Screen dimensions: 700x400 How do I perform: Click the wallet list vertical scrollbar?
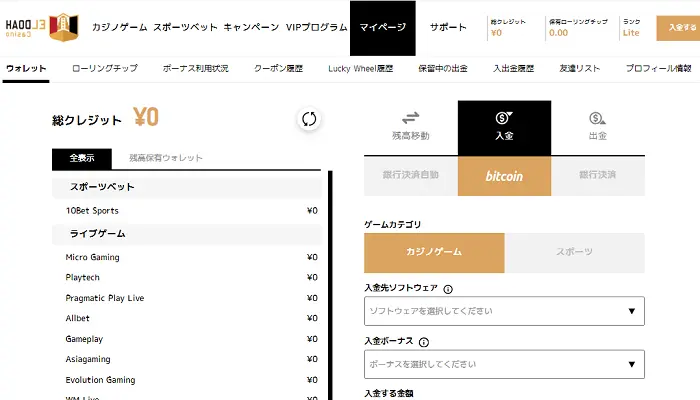click(x=330, y=285)
